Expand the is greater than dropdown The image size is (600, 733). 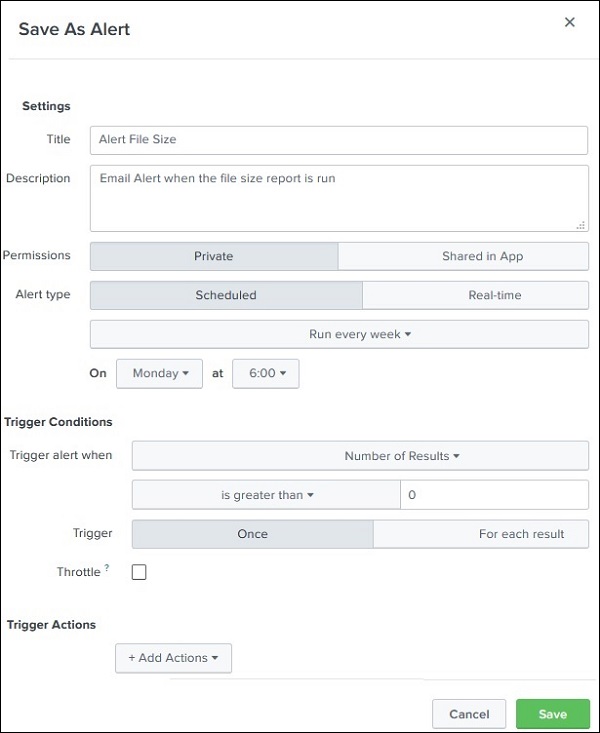pos(267,495)
